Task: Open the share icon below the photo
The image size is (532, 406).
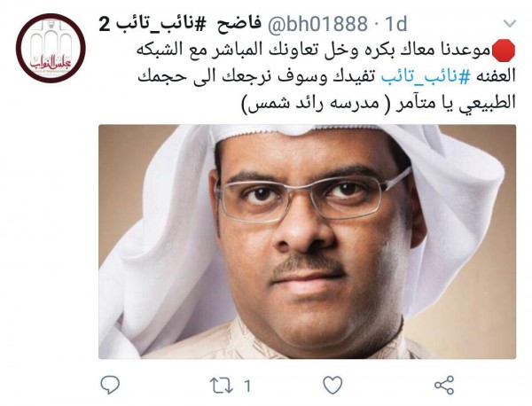Action: 444,385
